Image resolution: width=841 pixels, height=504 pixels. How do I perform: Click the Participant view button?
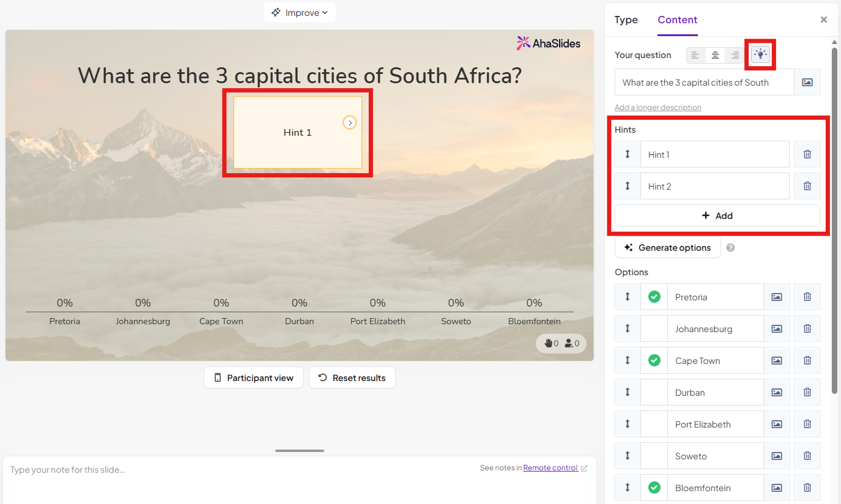point(253,377)
